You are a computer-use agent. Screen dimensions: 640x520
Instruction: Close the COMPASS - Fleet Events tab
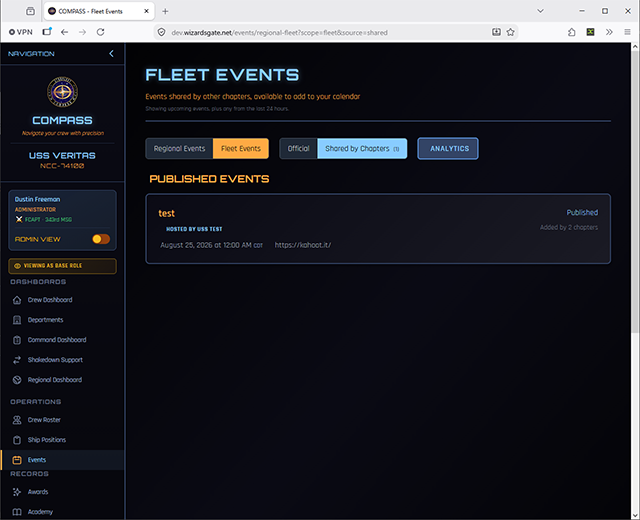pos(146,11)
